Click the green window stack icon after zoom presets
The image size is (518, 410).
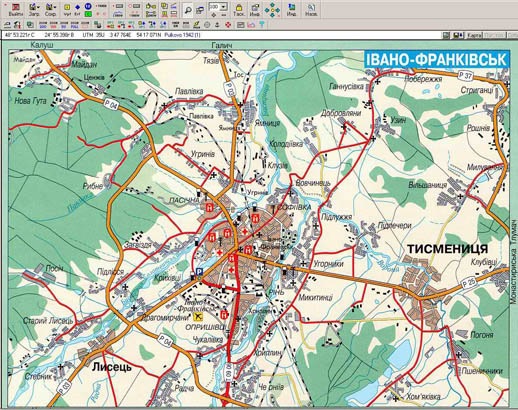[x=98, y=25]
